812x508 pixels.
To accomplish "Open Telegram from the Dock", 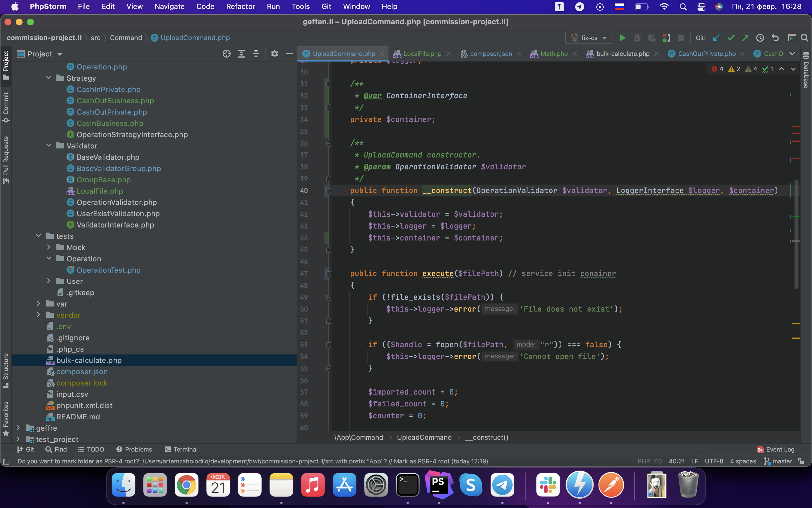I will (502, 485).
